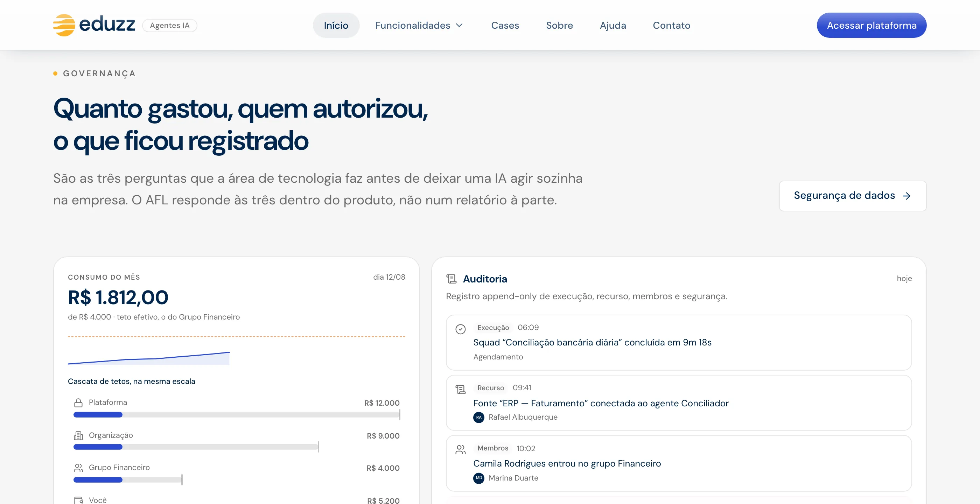Screen dimensions: 980x504
Task: Click the Recurso entry scroll icon
Action: tap(460, 389)
